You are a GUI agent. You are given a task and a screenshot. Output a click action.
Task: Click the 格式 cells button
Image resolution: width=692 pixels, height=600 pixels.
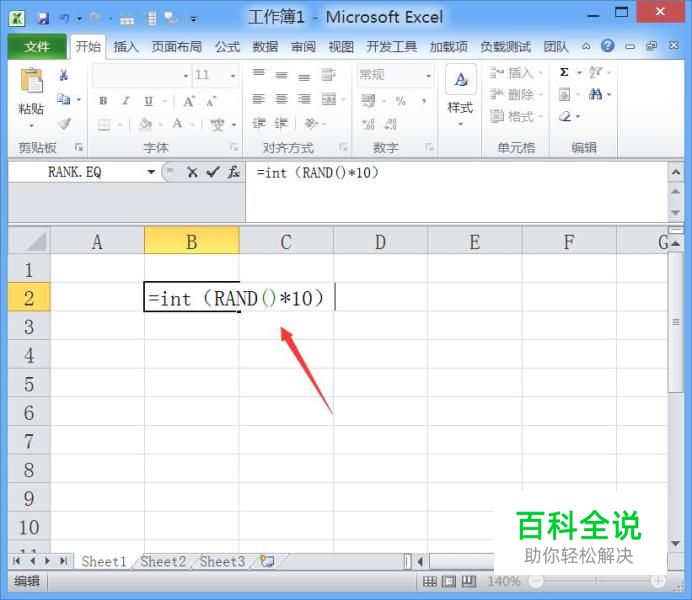click(516, 116)
